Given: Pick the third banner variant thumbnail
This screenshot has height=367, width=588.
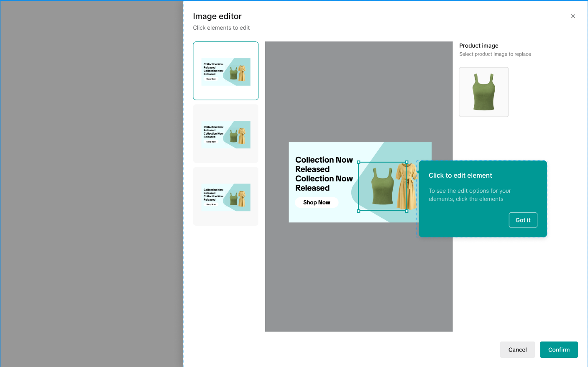Looking at the screenshot, I should (226, 196).
